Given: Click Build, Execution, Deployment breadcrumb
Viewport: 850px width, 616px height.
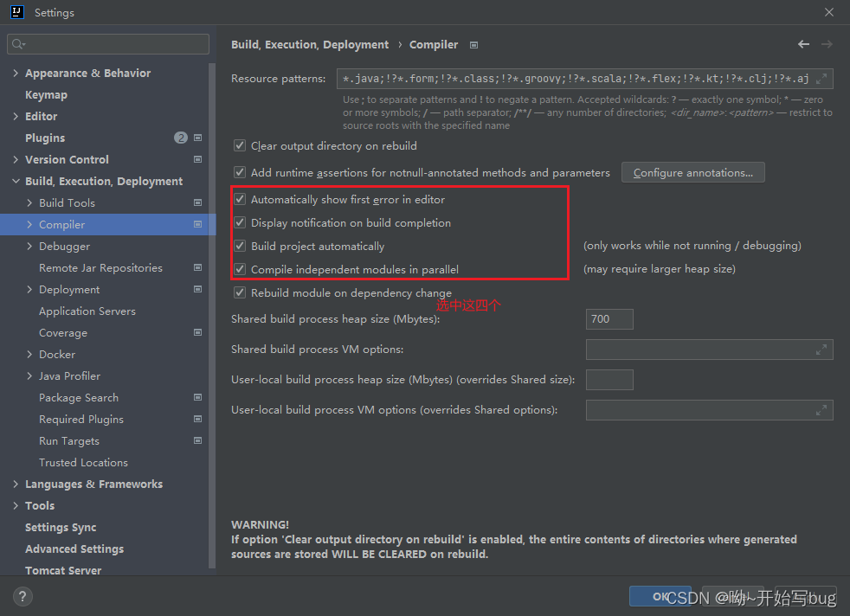Looking at the screenshot, I should point(310,44).
